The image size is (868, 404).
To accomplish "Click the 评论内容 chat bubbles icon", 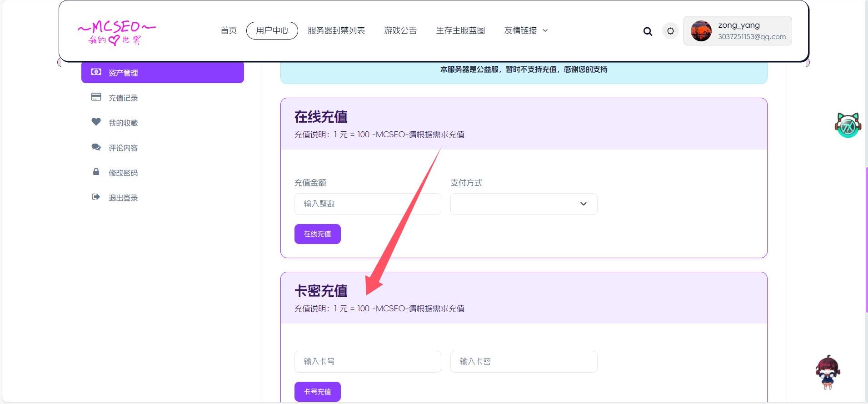I will pos(96,147).
